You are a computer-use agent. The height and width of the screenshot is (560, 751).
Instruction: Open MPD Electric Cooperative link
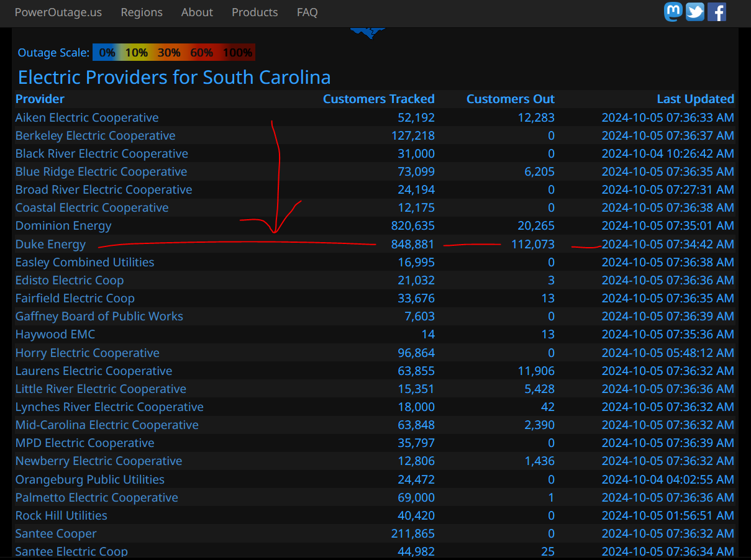coord(85,443)
